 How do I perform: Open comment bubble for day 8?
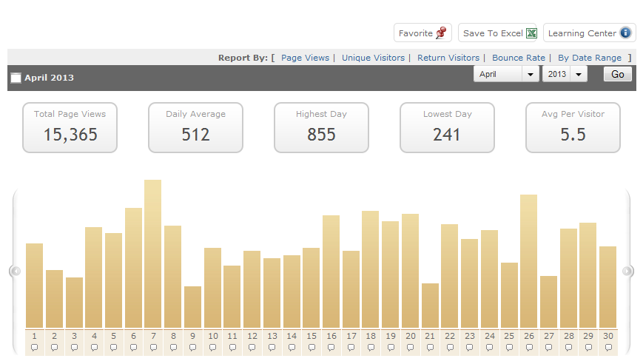point(173,348)
